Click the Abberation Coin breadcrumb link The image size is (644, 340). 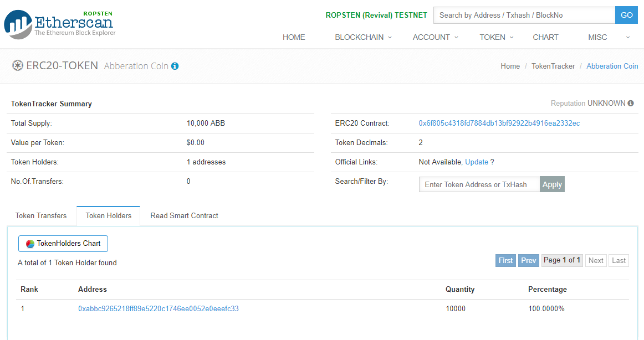(x=612, y=66)
